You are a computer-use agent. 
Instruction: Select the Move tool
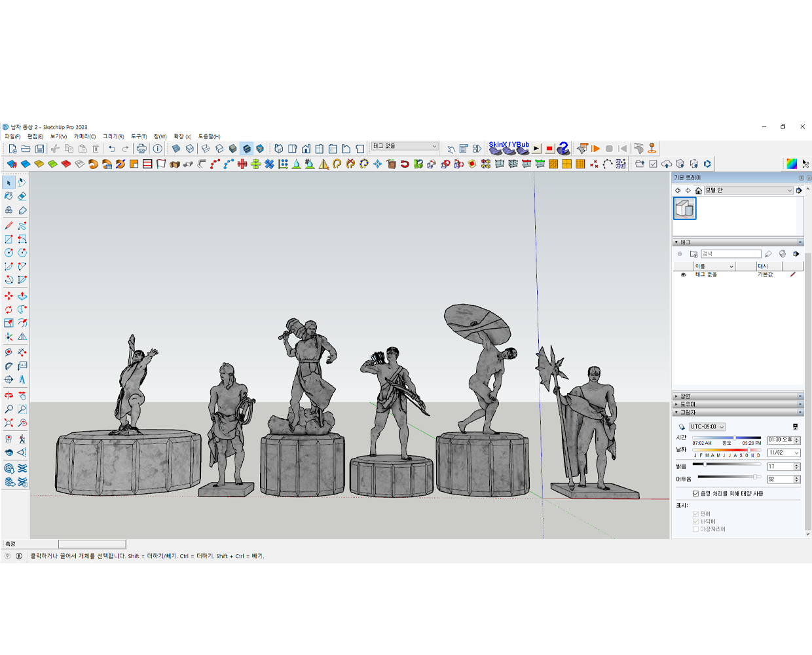pyautogui.click(x=9, y=296)
